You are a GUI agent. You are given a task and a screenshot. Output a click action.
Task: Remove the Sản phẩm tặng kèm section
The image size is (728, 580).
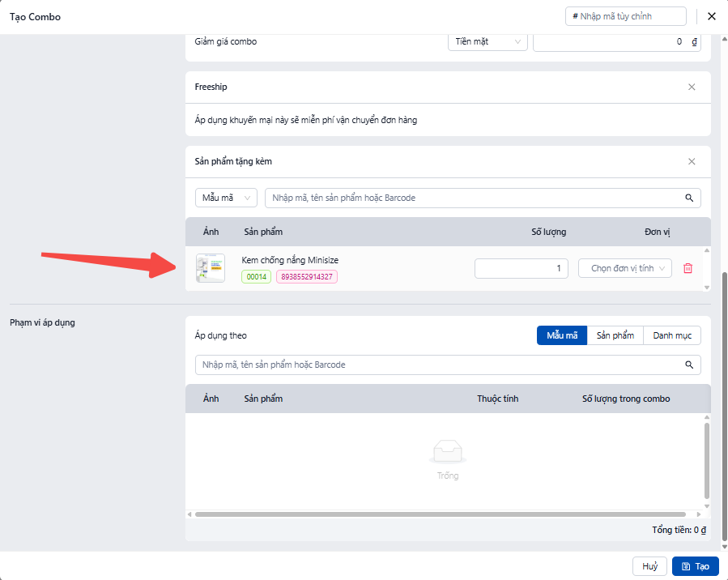pyautogui.click(x=692, y=161)
